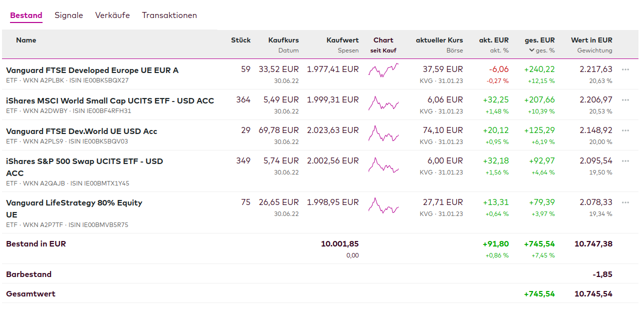Sort table by Name column header
This screenshot has height=315, width=644.
pos(26,40)
